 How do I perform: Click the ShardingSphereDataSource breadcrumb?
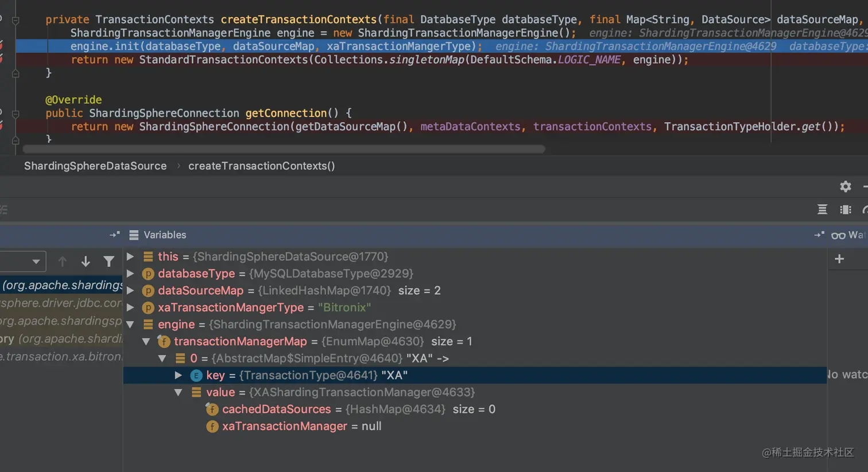(95, 166)
